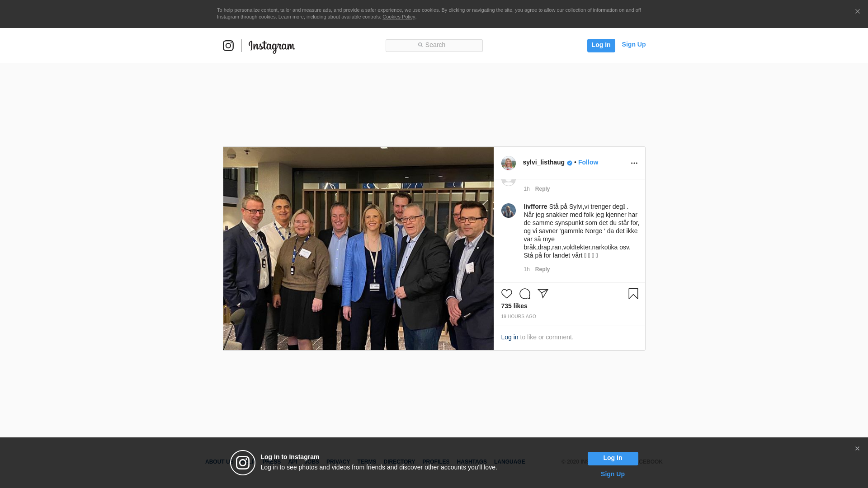Reply to the comment above livfforre
This screenshot has width=868, height=488.
(x=542, y=189)
